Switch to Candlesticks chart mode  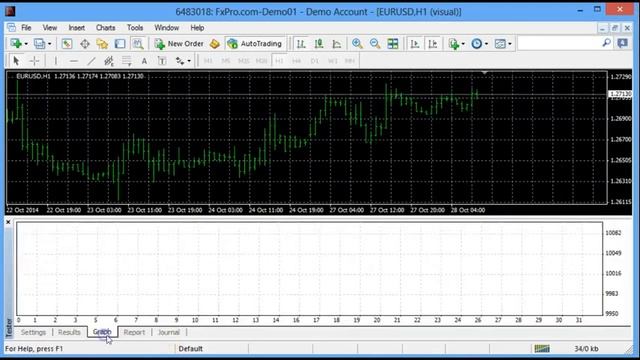(x=319, y=44)
